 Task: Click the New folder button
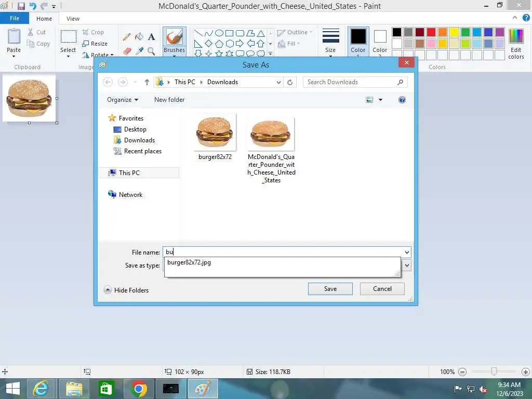169,100
